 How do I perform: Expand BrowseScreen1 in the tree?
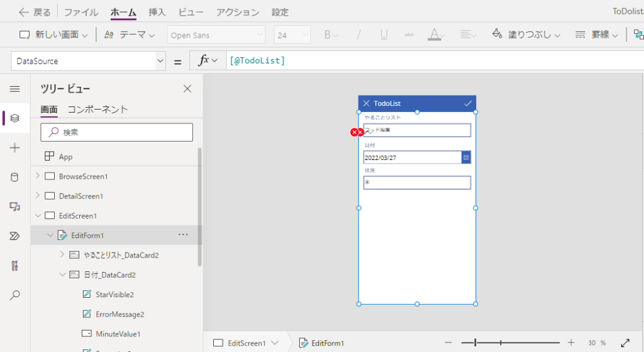(38, 176)
